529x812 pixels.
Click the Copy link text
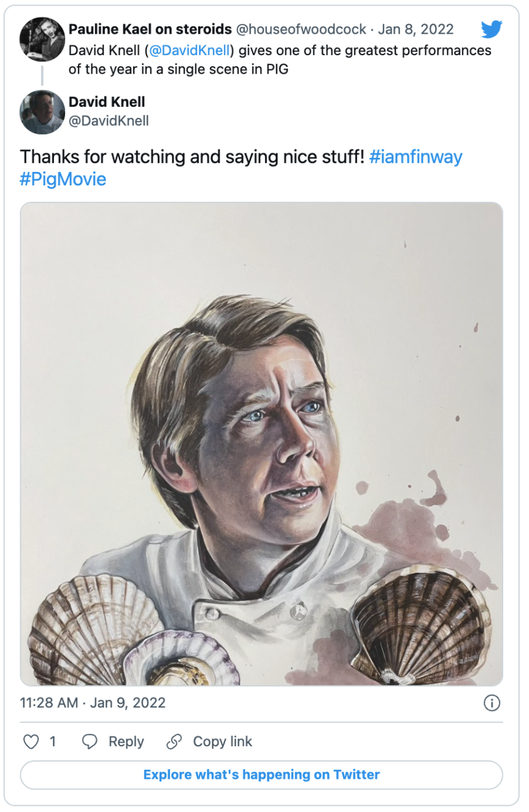click(x=223, y=741)
